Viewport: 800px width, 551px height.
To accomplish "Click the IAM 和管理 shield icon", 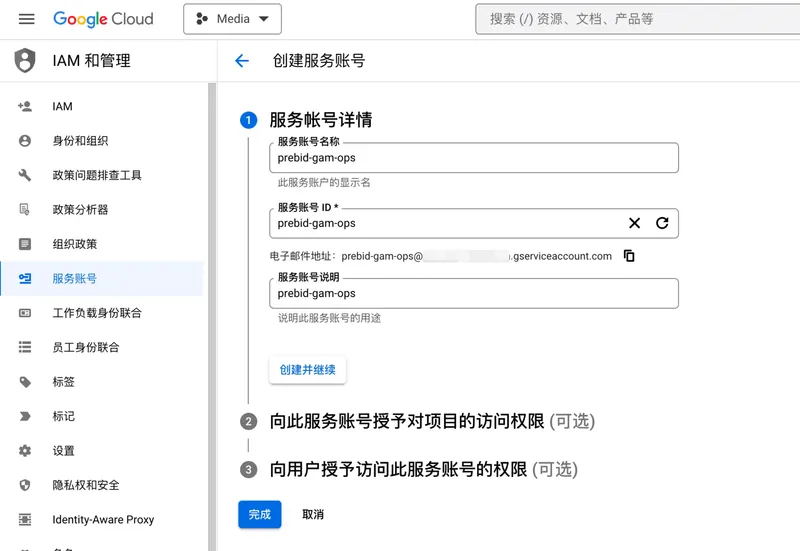I will pos(25,61).
